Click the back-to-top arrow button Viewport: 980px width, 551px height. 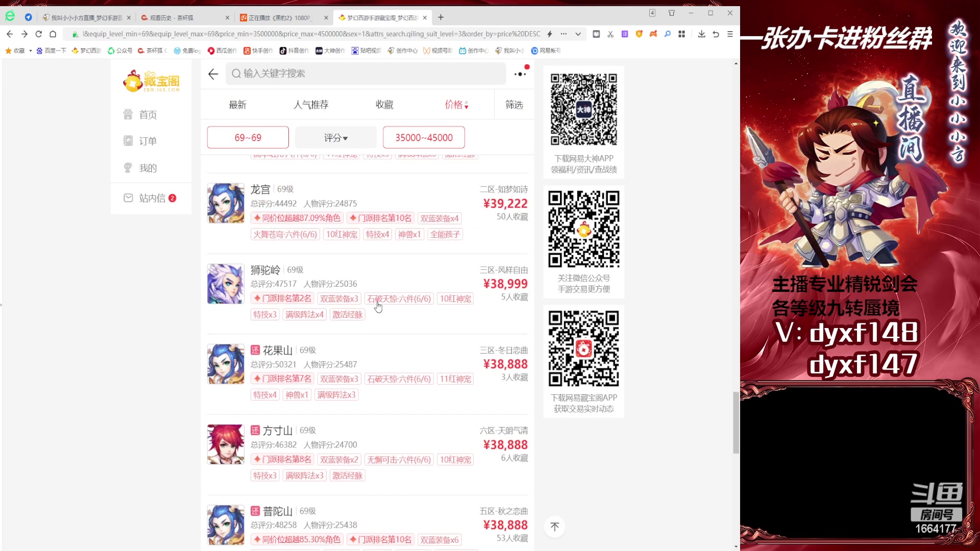pos(555,527)
